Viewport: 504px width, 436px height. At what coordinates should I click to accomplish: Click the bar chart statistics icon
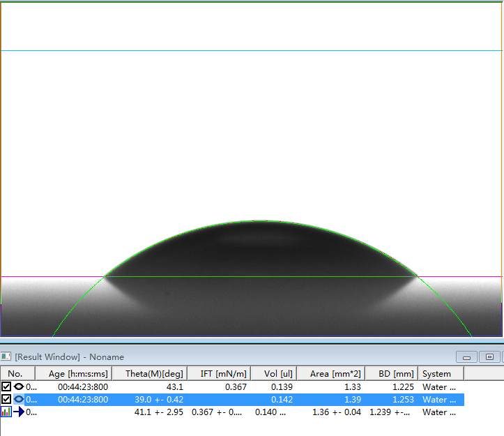click(6, 412)
